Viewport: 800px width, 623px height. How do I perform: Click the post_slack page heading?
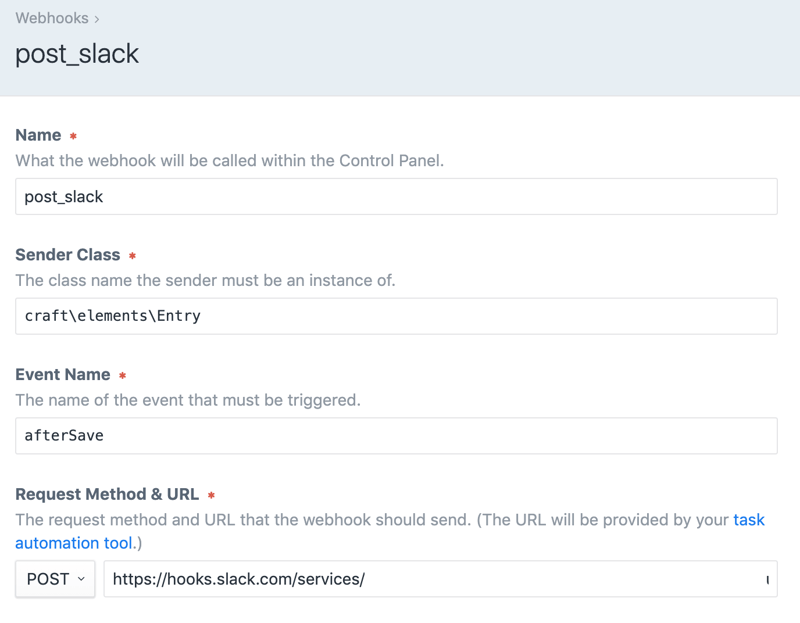[x=77, y=53]
